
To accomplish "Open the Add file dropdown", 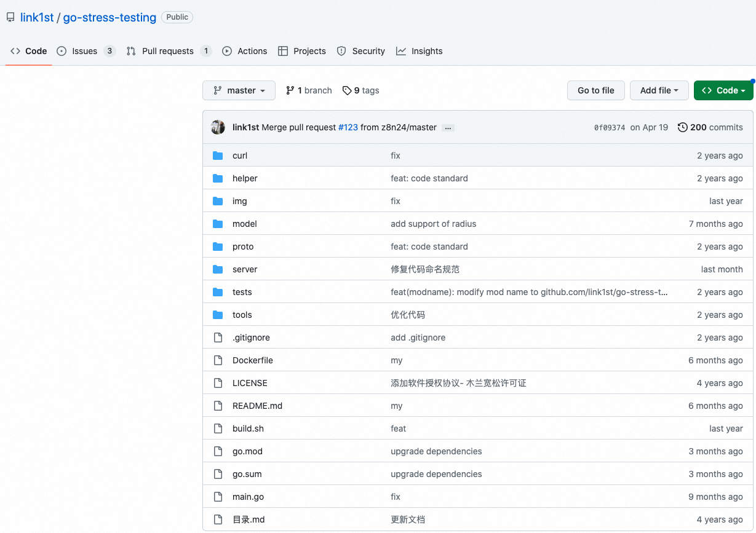I will 659,90.
